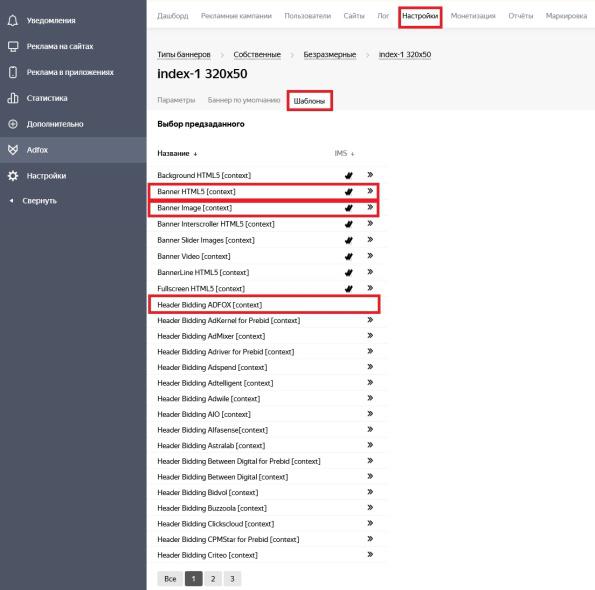Viewport: 595px width, 590px height.
Task: Go to page 2 of templates
Action: (x=213, y=579)
